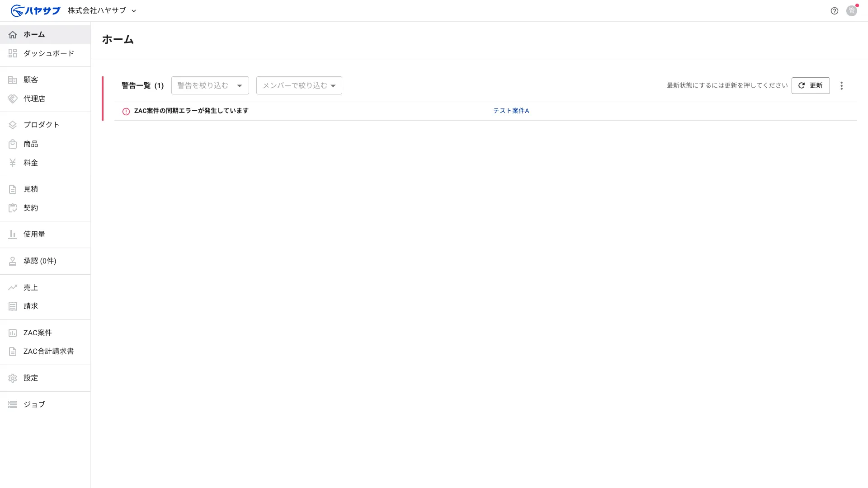
Task: Select the ZAC案件の同期エラーが発生しています warning row
Action: click(486, 111)
